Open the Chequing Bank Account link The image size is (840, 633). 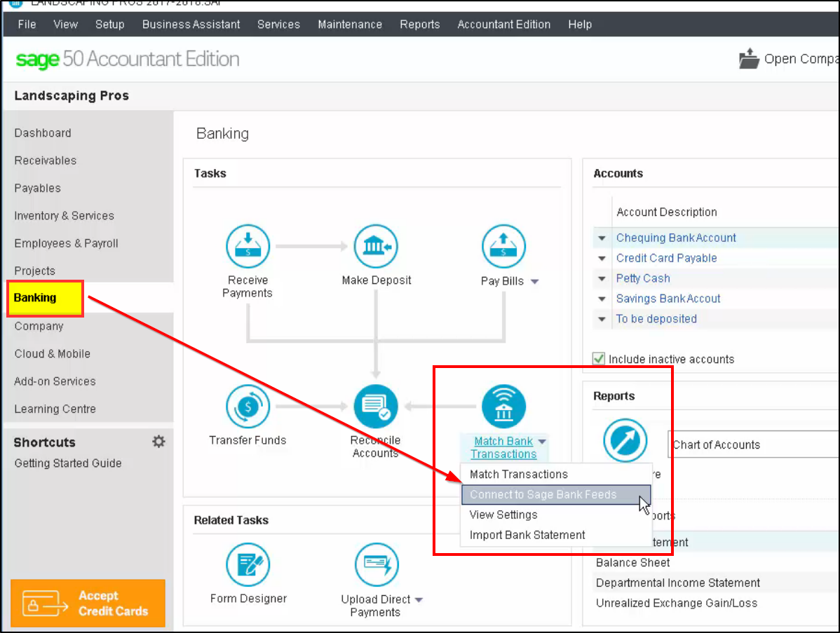676,238
